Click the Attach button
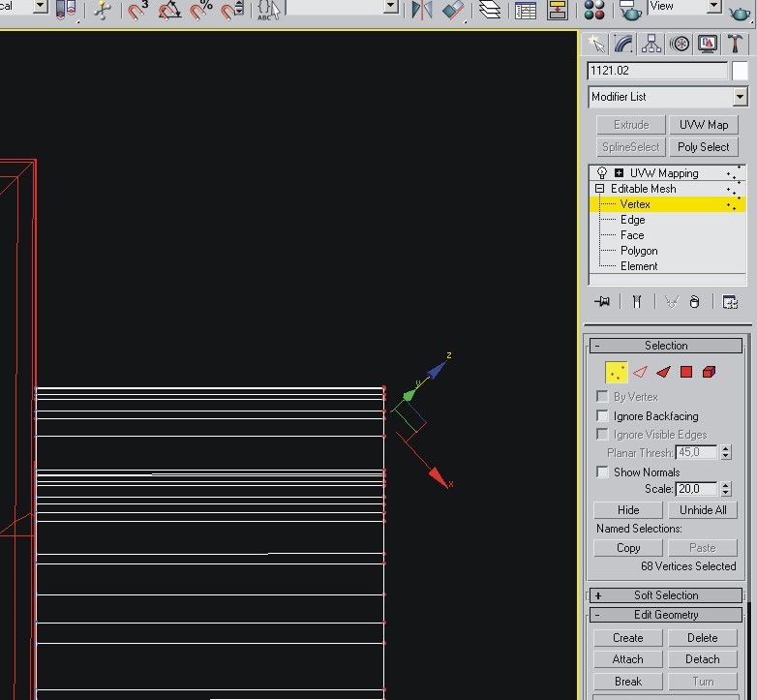The width and height of the screenshot is (757, 700). (x=627, y=659)
